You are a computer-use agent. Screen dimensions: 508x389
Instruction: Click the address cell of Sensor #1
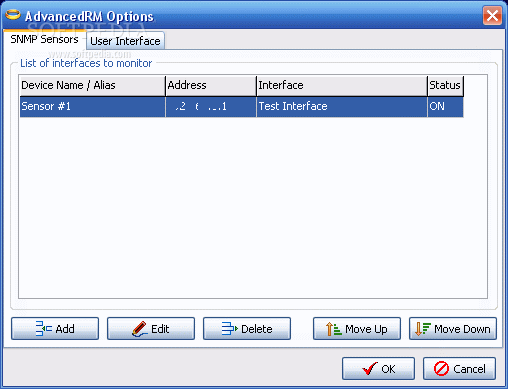click(211, 107)
